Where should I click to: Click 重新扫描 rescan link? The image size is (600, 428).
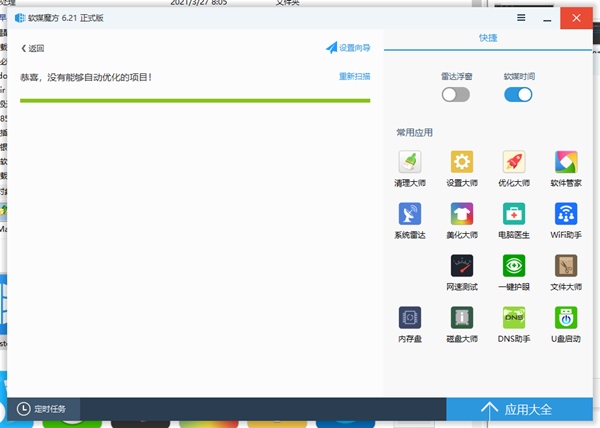tap(354, 76)
